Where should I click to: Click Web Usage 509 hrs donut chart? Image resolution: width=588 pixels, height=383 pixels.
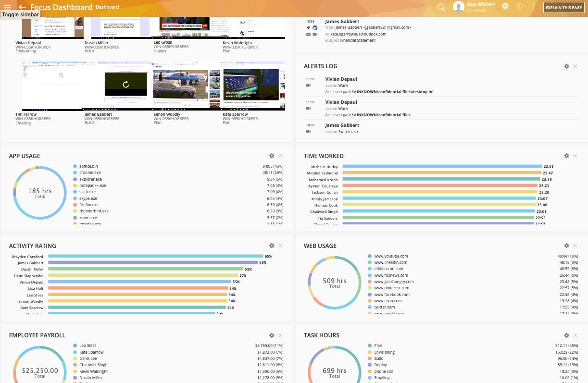coord(335,283)
